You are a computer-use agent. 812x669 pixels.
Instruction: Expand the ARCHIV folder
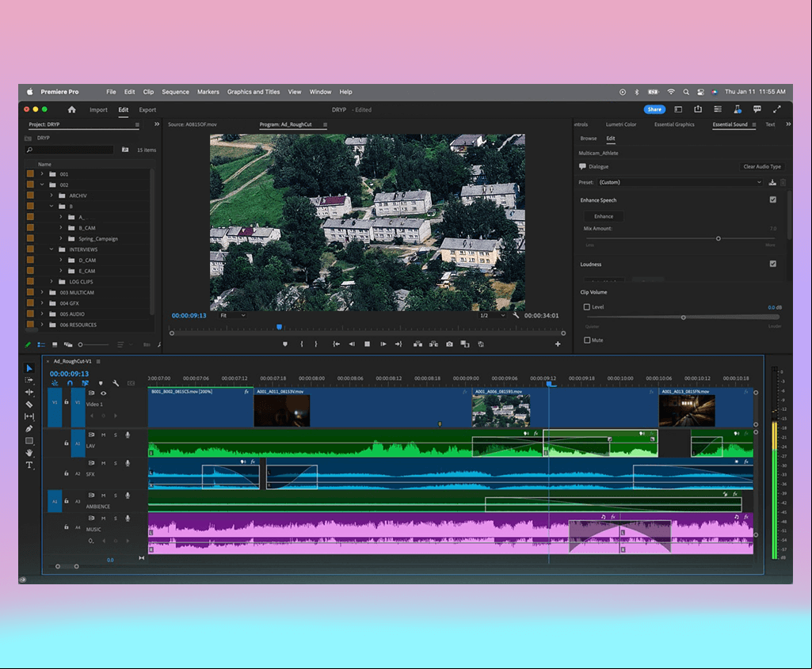[51, 196]
